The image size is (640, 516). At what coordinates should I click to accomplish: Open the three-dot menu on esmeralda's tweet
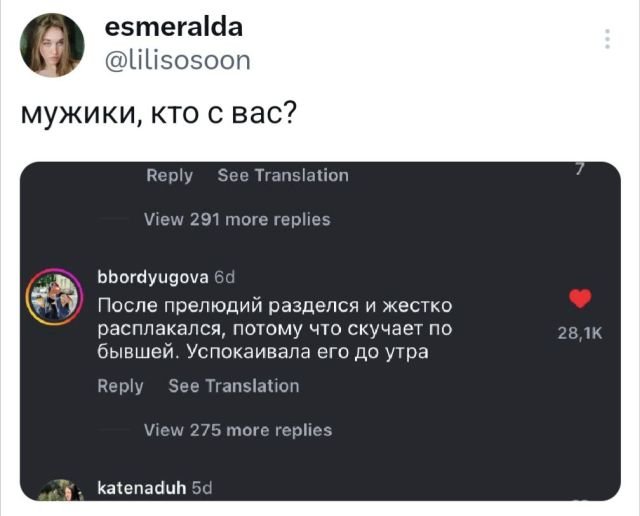pos(607,40)
